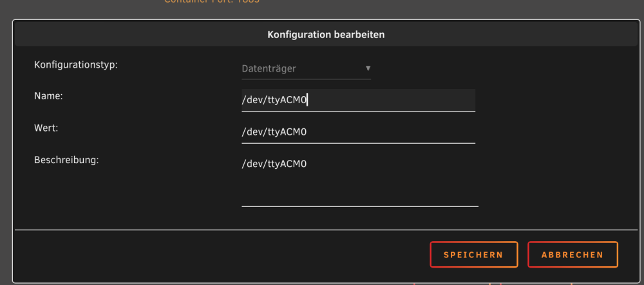Click the "Konfigurationstyp:" label
644x285 pixels.
pos(76,64)
